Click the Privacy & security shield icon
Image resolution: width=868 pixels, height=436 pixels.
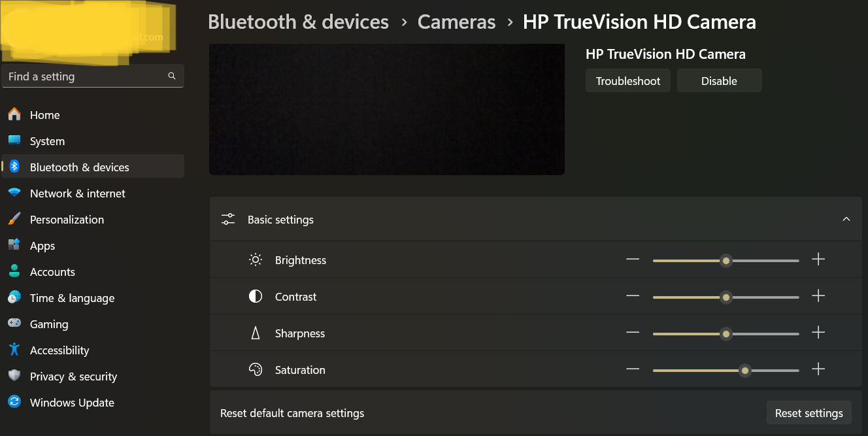[14, 376]
